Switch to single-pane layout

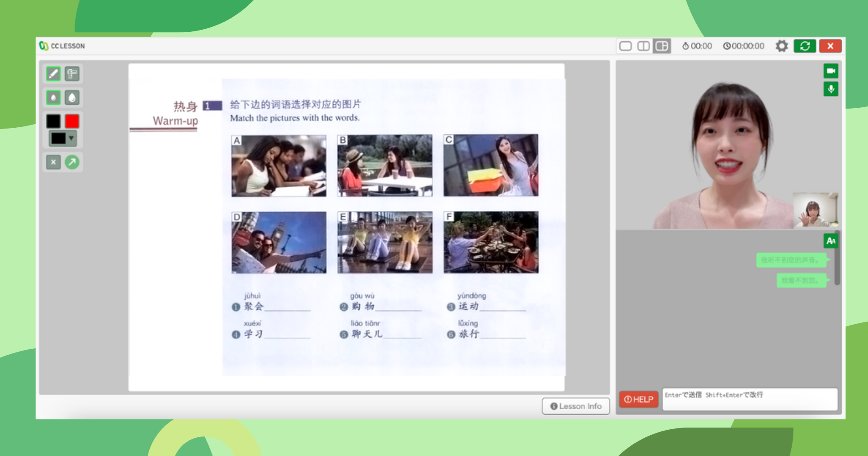625,46
